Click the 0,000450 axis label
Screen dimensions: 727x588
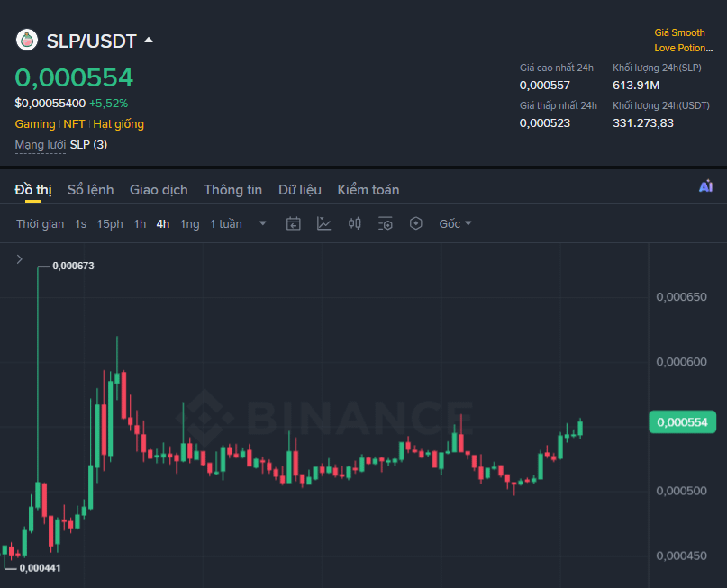click(681, 556)
